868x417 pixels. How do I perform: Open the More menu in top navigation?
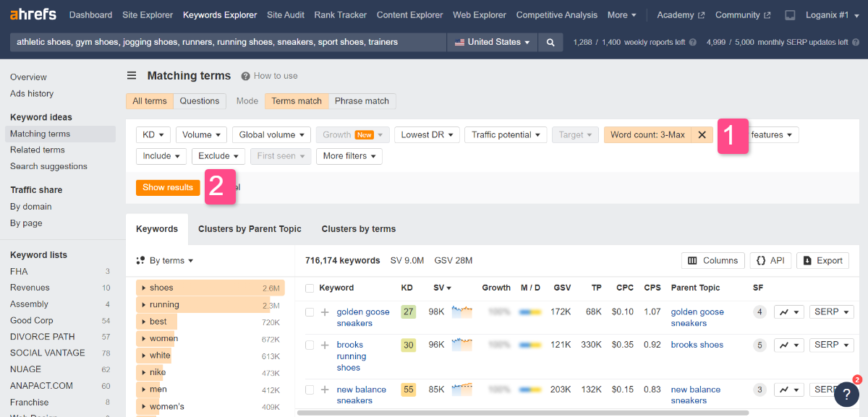622,14
